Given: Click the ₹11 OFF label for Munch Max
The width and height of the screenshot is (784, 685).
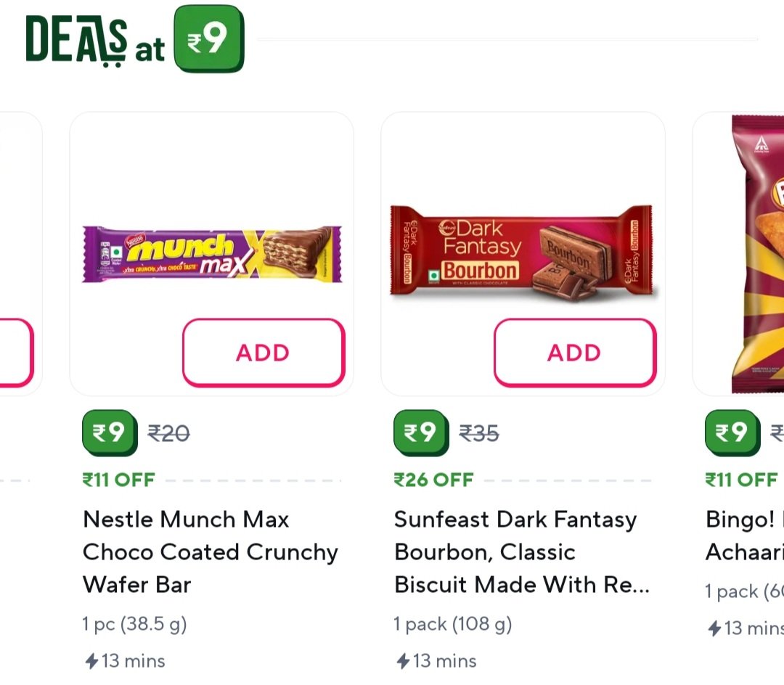Looking at the screenshot, I should (118, 480).
